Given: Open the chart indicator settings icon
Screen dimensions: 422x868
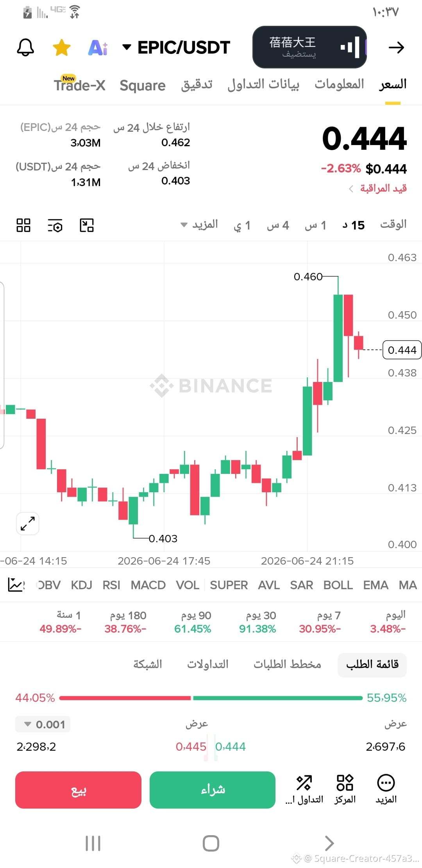Looking at the screenshot, I should point(55,226).
